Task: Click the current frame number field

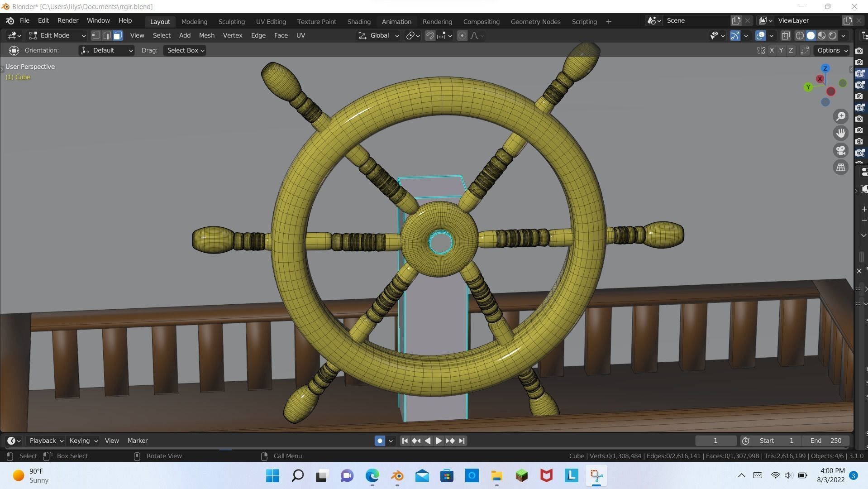Action: (715, 441)
